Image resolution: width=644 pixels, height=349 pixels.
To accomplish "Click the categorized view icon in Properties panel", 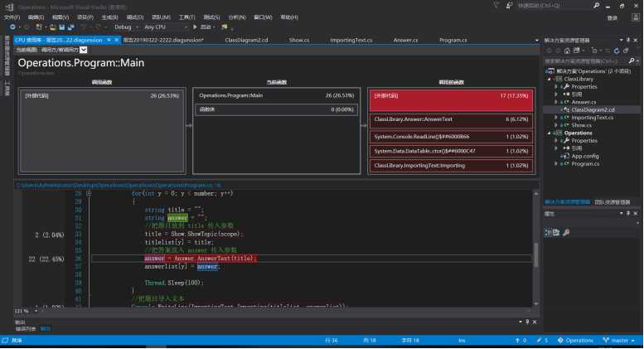I will 548,232.
